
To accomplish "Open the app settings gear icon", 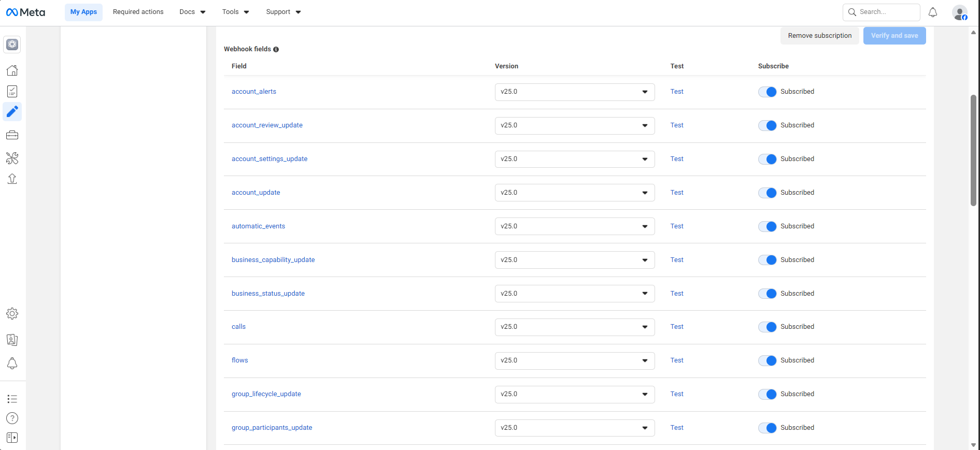I will [12, 314].
